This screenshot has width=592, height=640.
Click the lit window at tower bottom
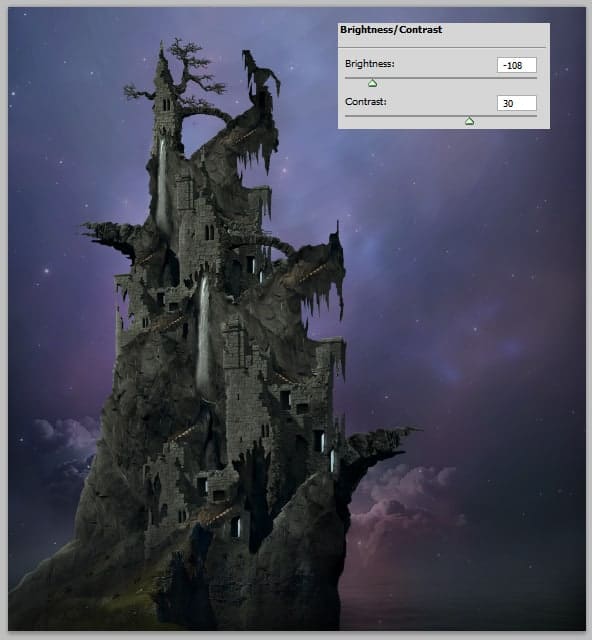click(x=236, y=527)
